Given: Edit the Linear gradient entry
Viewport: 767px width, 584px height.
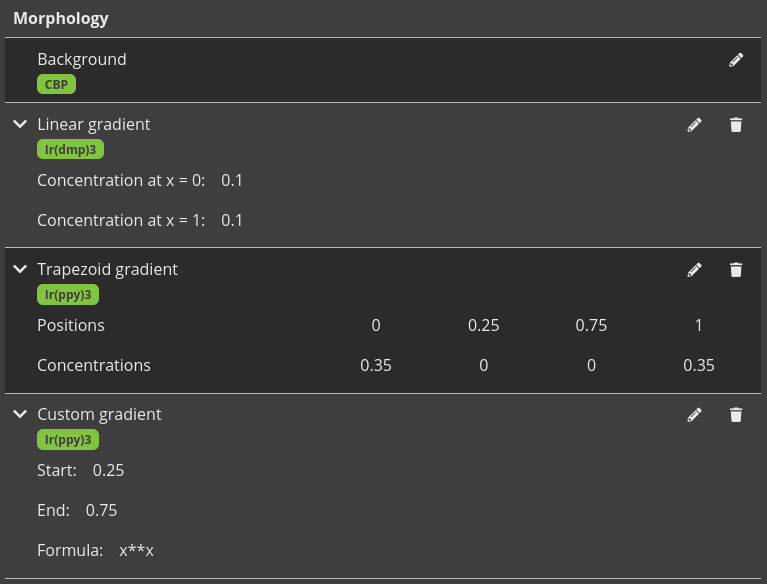Looking at the screenshot, I should [695, 125].
